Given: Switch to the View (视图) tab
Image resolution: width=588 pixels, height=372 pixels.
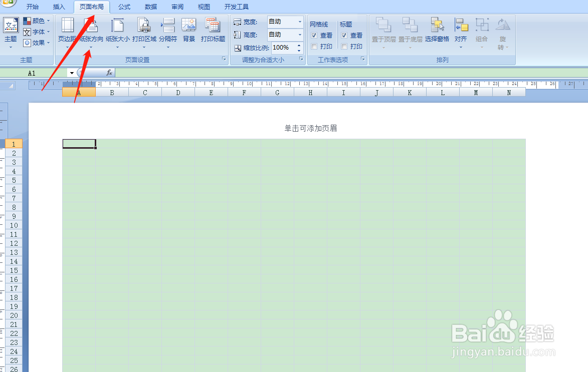Looking at the screenshot, I should point(204,7).
